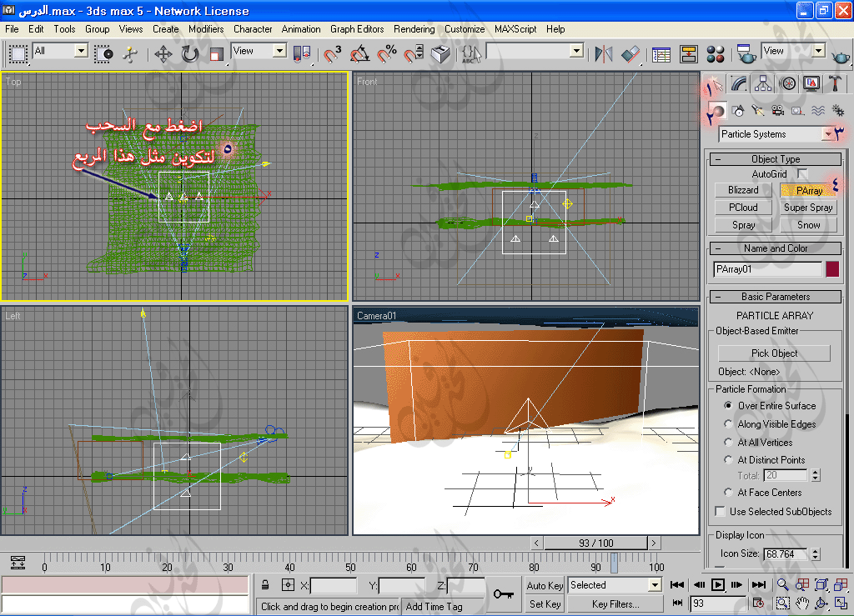
Task: Click the Pan viewport hand tool
Action: [802, 603]
